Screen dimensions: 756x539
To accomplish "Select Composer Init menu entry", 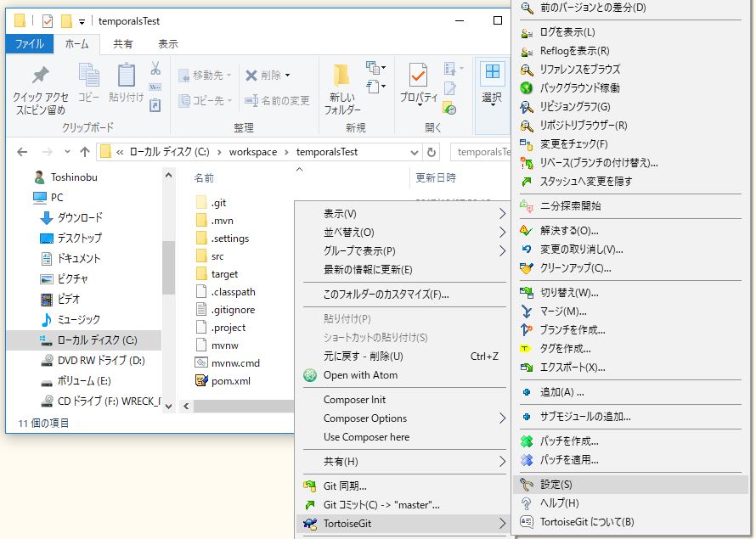I will (x=404, y=400).
